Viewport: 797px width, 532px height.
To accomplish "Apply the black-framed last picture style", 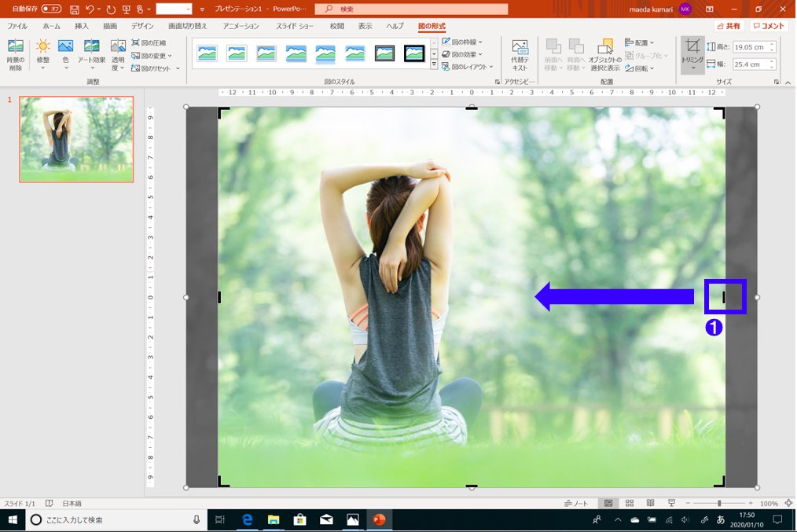I will click(x=414, y=53).
